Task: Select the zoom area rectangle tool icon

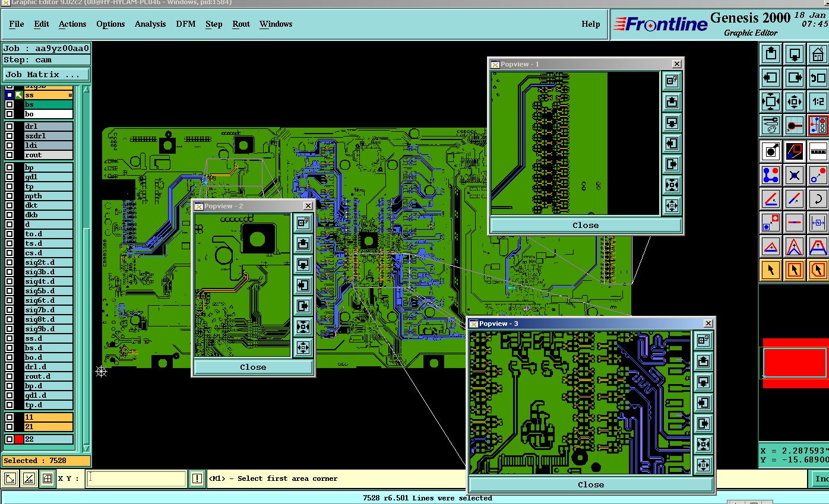Action: (795, 151)
